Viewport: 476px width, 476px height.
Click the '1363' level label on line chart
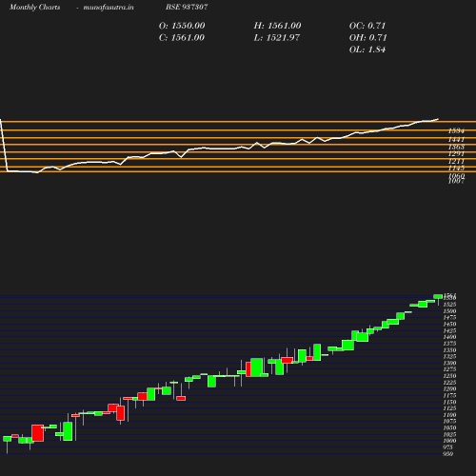[456, 147]
